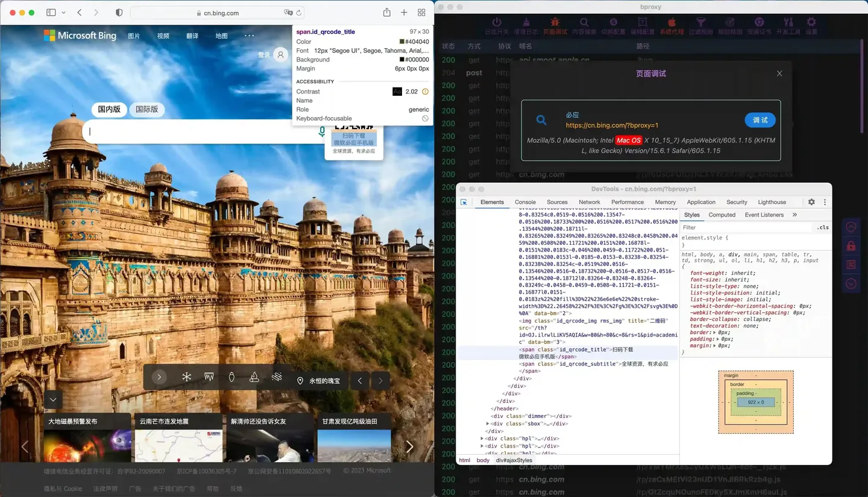Expand the div class="sbox" node
This screenshot has height=497, width=868.
(x=489, y=423)
